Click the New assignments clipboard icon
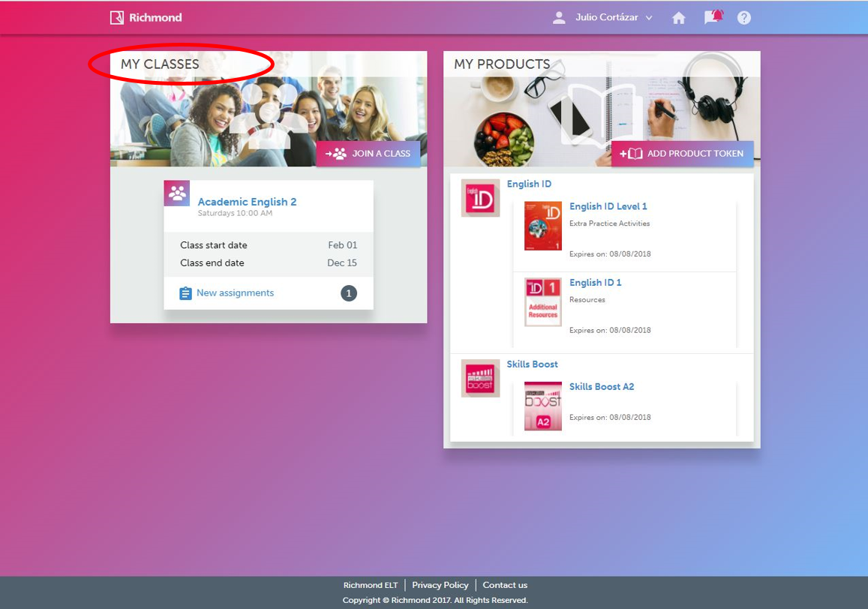The width and height of the screenshot is (868, 609). click(x=185, y=293)
